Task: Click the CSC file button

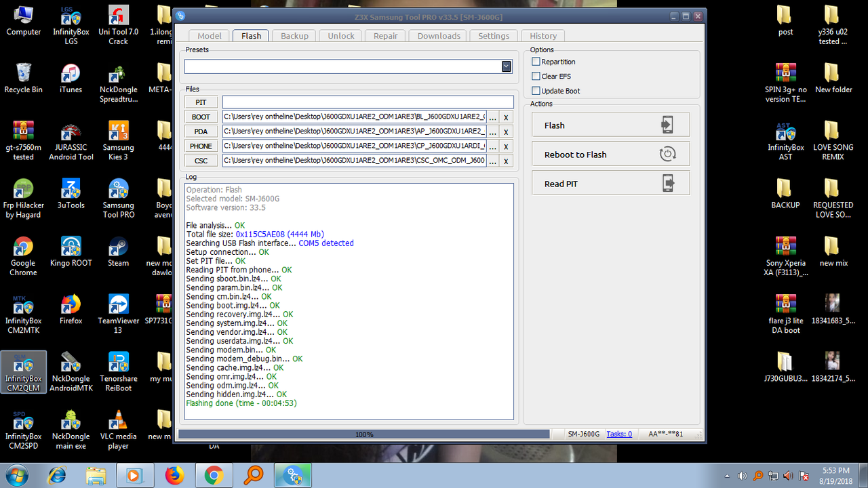Action: tap(201, 161)
